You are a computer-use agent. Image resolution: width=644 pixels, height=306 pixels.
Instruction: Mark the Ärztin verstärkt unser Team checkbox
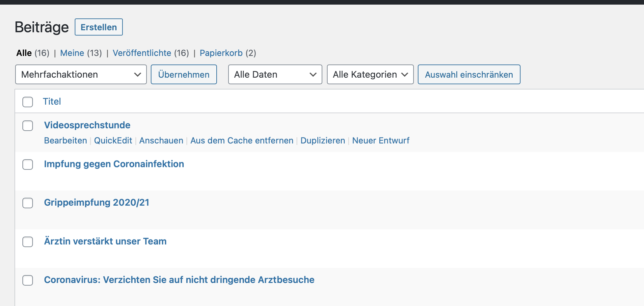(28, 242)
